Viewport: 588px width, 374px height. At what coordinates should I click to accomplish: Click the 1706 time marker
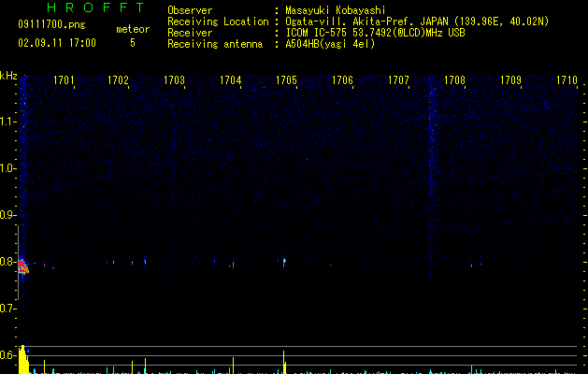coord(342,80)
